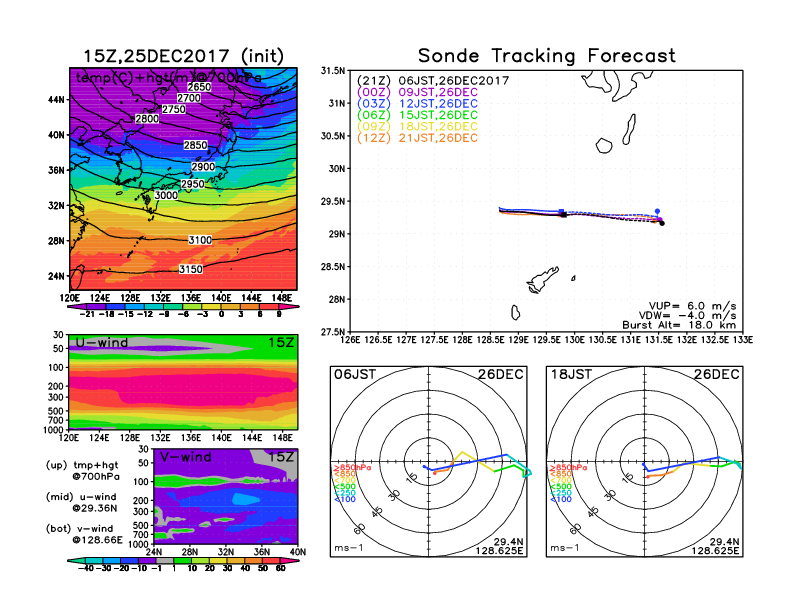Click '128.625E' in the 18JST hodograph

(715, 550)
